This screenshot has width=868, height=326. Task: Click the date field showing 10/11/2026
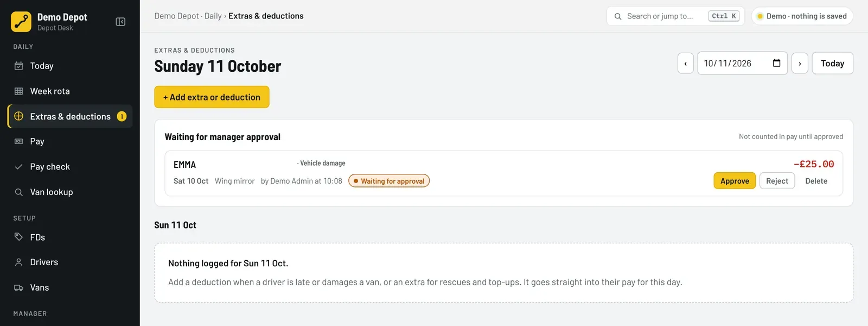coord(742,63)
